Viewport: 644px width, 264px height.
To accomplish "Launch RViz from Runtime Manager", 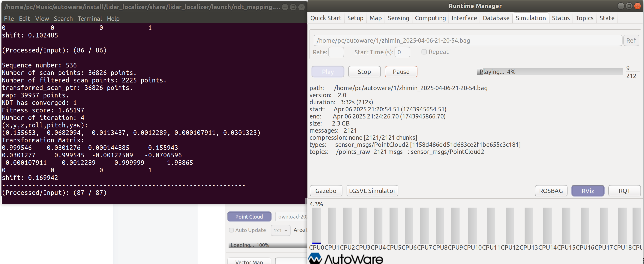I will click(x=588, y=191).
